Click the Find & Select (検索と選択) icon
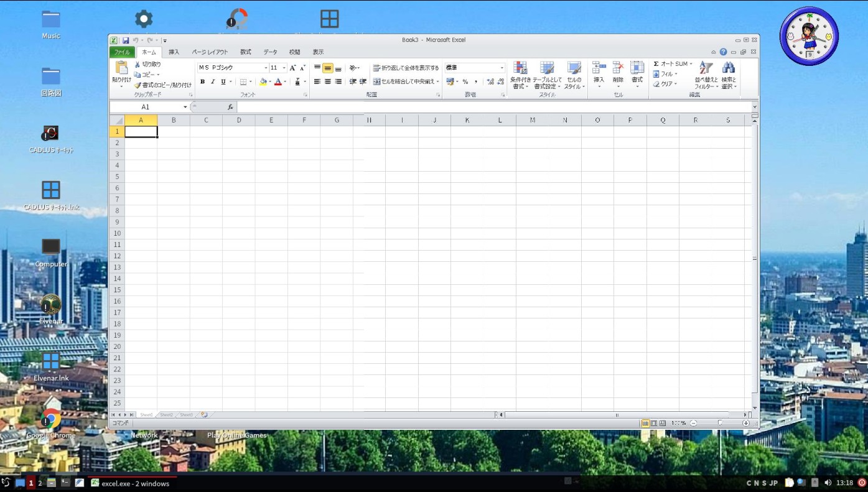868x492 pixels. tap(729, 75)
